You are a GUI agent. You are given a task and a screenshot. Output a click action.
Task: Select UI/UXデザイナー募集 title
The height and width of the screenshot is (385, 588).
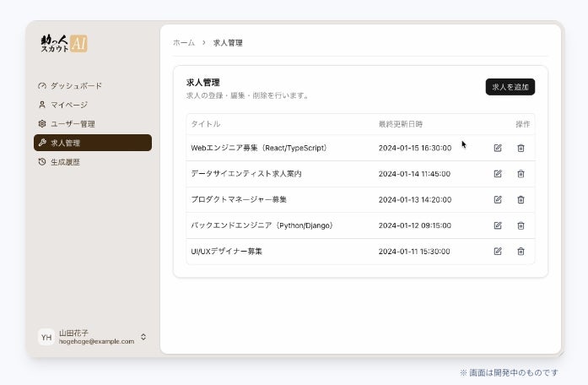click(226, 252)
